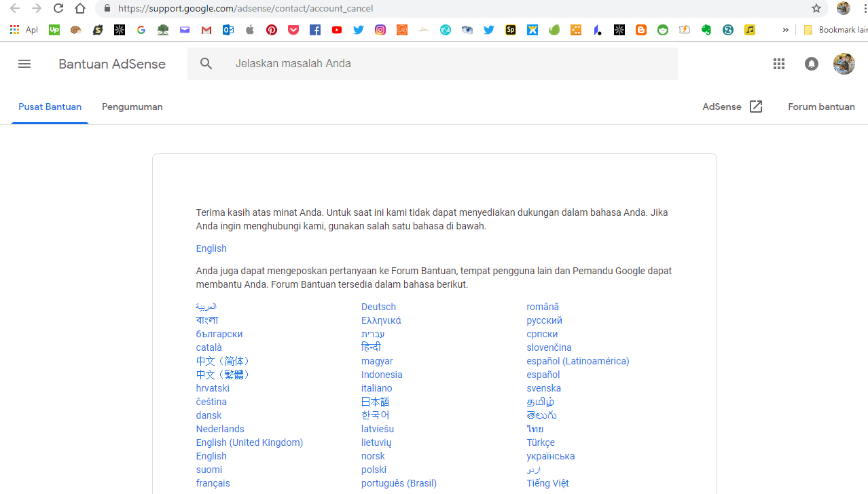868x494 pixels.
Task: Select the suomi forum link
Action: point(209,470)
